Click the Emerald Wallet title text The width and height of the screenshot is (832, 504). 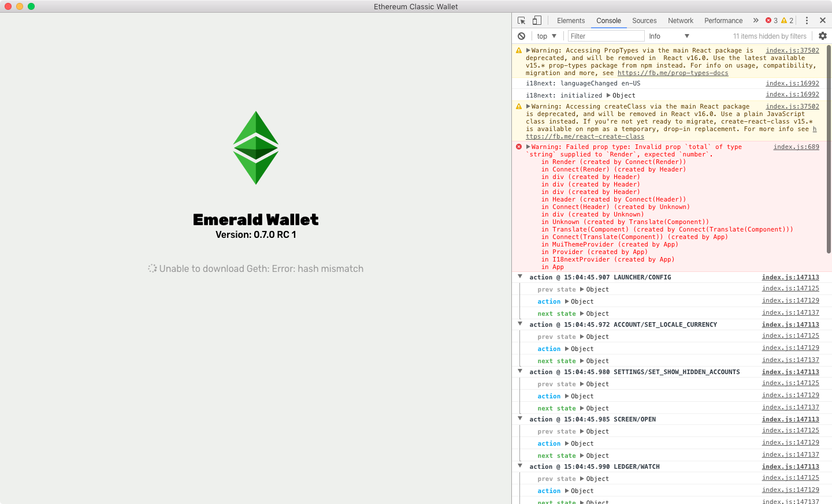256,219
